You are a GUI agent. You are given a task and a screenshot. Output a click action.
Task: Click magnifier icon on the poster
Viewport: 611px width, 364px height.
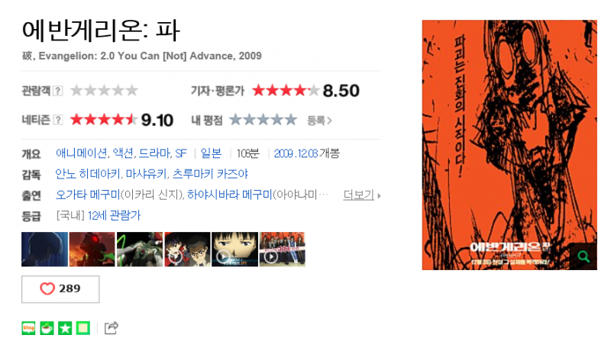tap(583, 256)
